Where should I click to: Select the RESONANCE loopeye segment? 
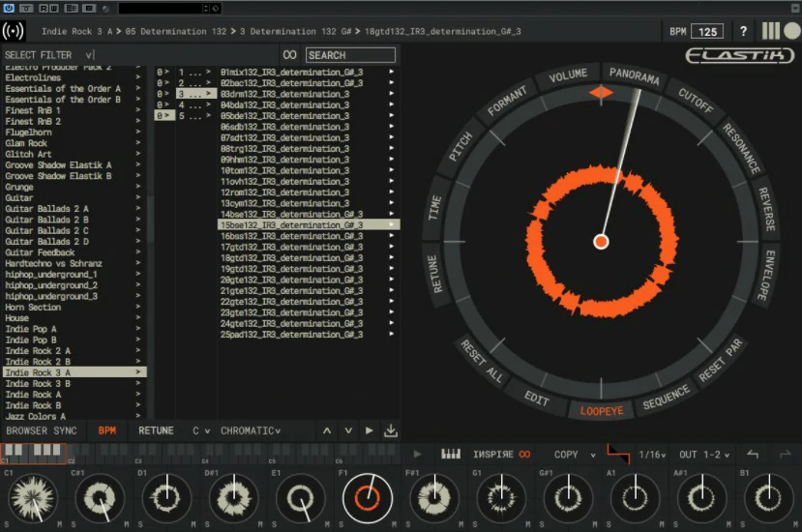[x=742, y=148]
